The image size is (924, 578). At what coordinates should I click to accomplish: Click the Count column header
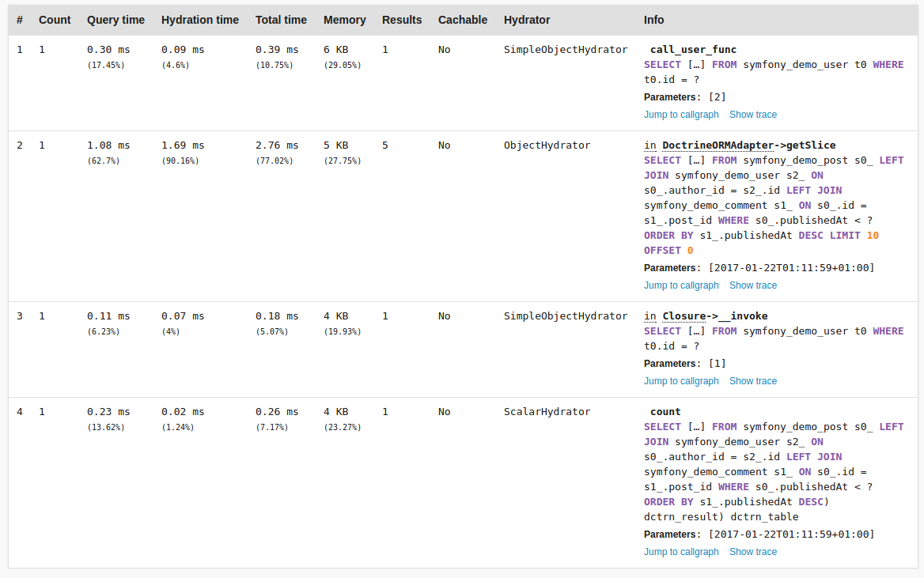[55, 20]
